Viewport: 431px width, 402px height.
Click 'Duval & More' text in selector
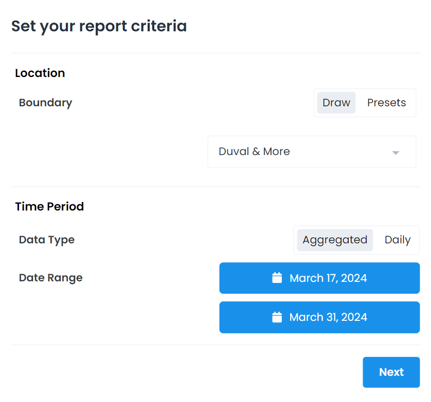tap(254, 152)
